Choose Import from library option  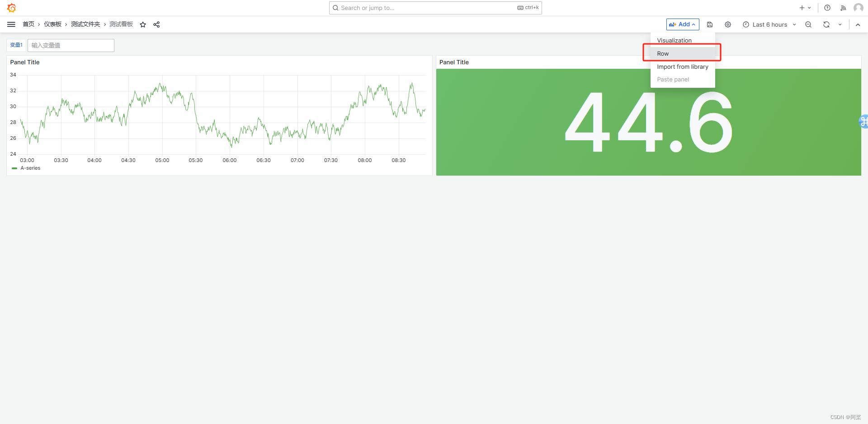point(683,67)
